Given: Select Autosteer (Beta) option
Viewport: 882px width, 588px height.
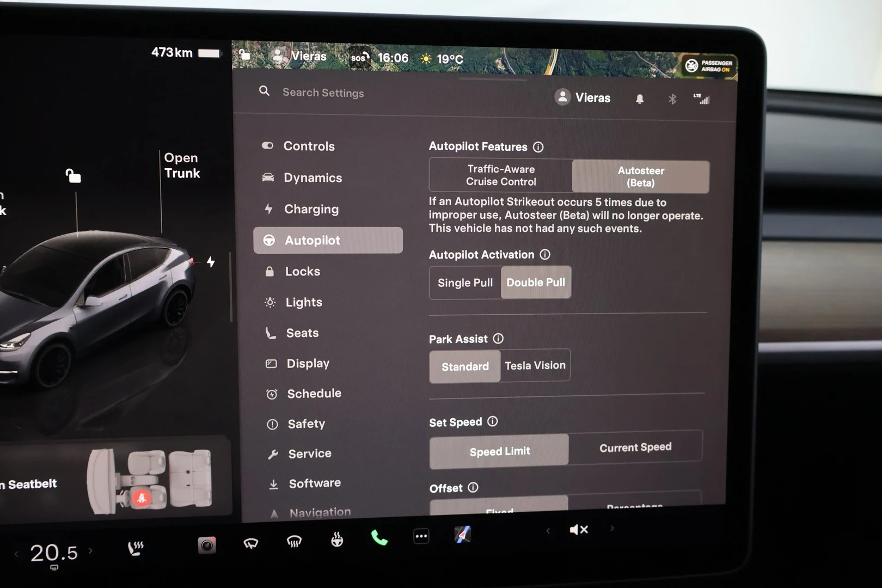Looking at the screenshot, I should (x=640, y=176).
